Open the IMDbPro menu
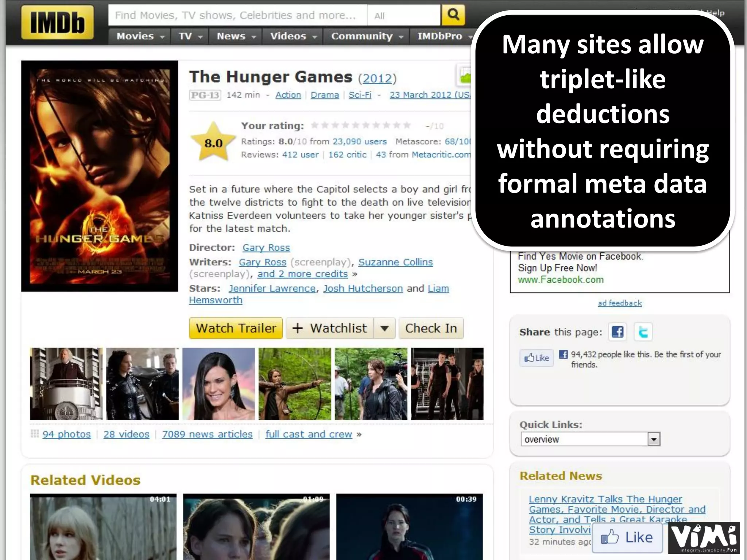747x560 pixels. pos(443,36)
